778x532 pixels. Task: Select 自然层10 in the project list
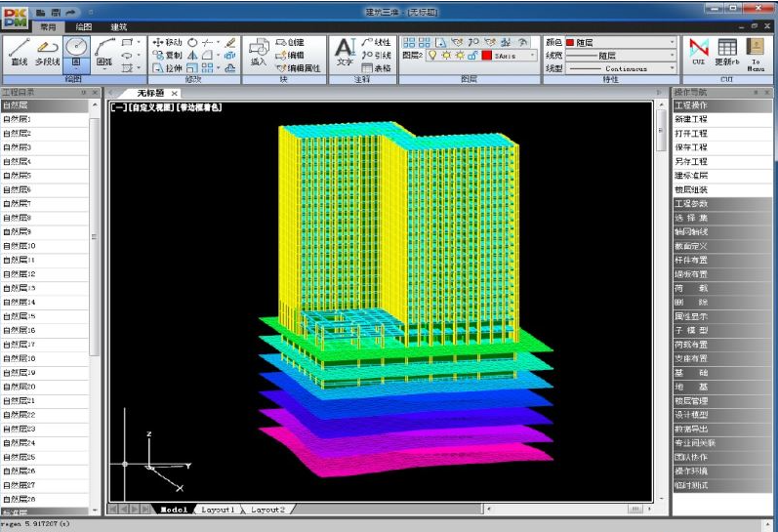[19, 246]
